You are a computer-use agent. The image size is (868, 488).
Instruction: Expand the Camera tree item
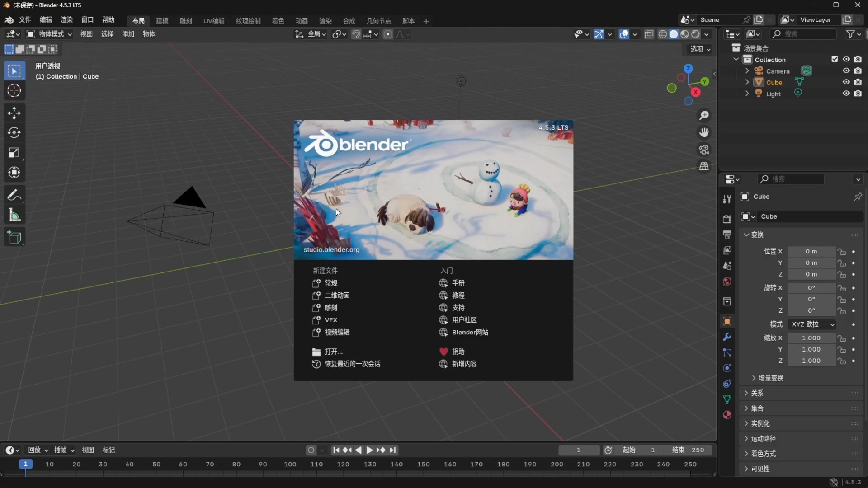(x=747, y=71)
